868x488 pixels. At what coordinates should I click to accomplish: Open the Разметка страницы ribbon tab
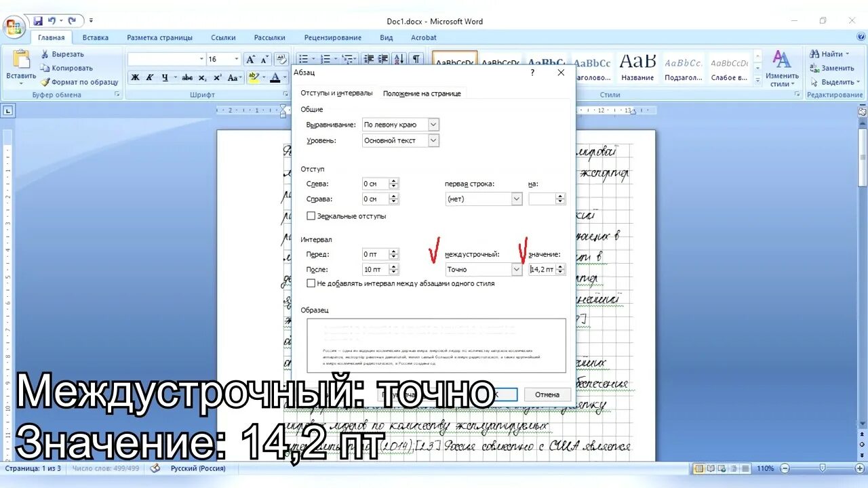(x=159, y=38)
